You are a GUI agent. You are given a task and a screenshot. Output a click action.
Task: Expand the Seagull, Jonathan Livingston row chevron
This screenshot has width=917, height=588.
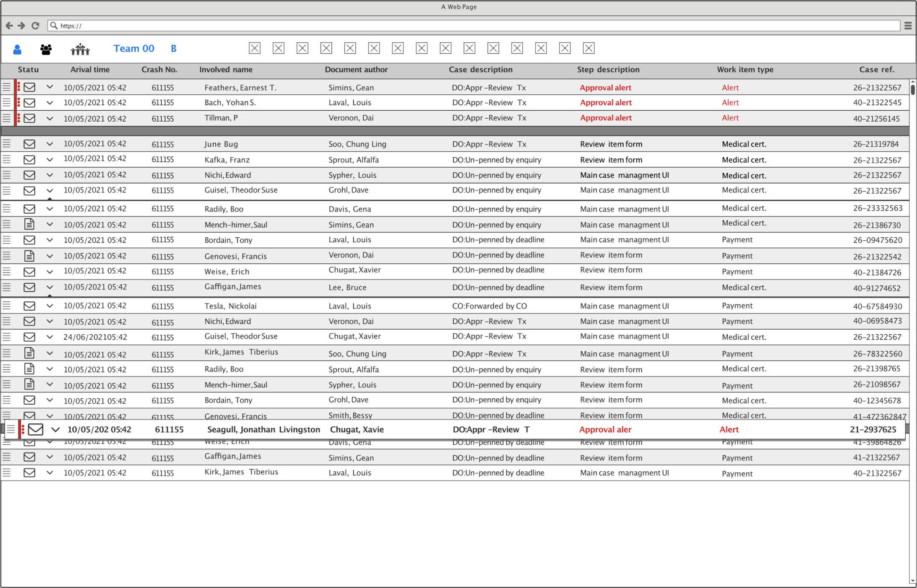[56, 429]
